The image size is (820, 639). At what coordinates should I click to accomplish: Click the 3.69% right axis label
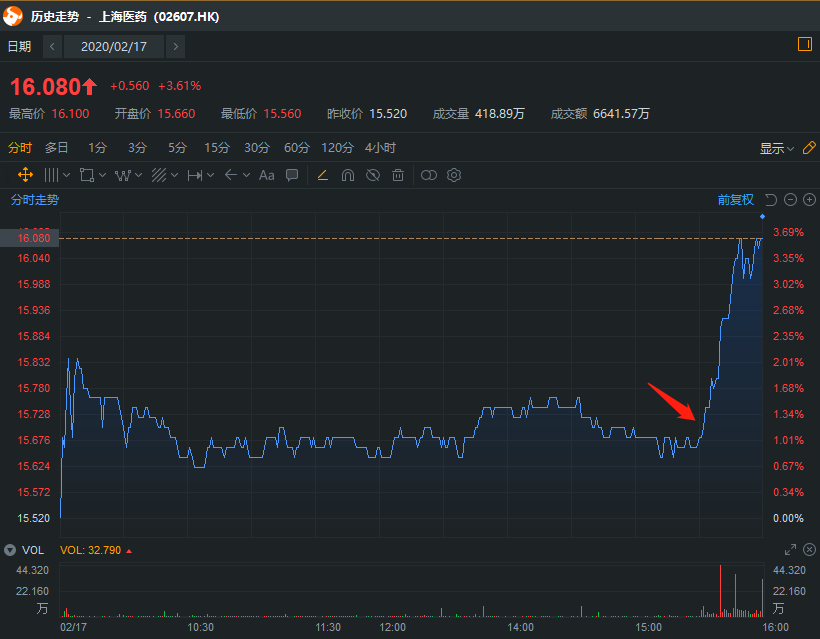pos(788,232)
